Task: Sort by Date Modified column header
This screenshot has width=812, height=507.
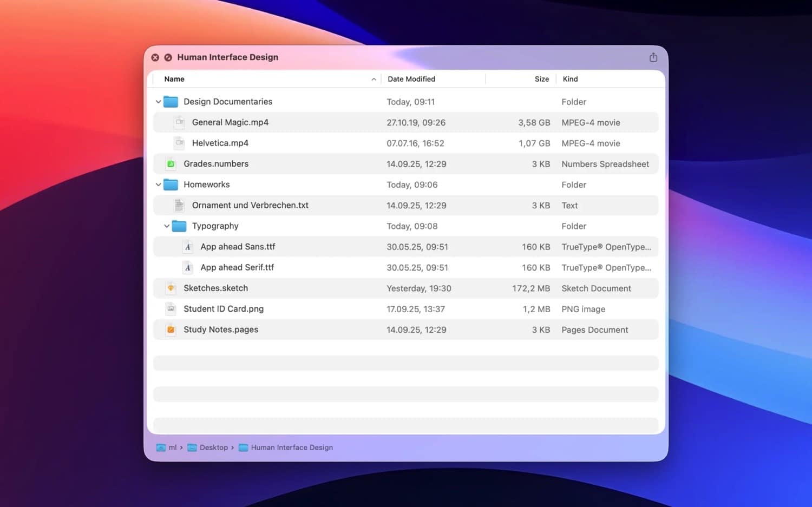Action: [x=411, y=79]
